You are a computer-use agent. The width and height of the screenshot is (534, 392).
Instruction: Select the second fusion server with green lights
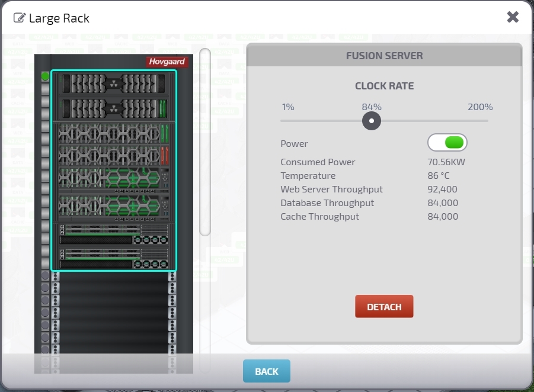[x=114, y=108]
